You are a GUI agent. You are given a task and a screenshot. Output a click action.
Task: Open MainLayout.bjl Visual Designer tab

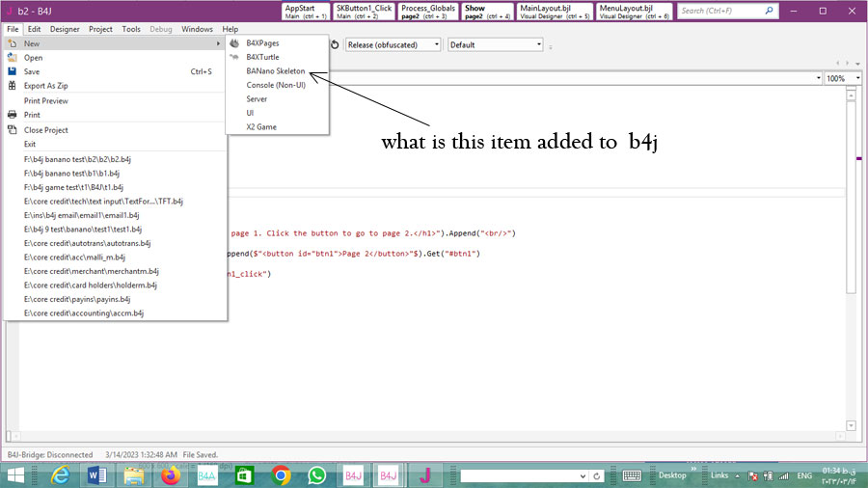coord(555,11)
